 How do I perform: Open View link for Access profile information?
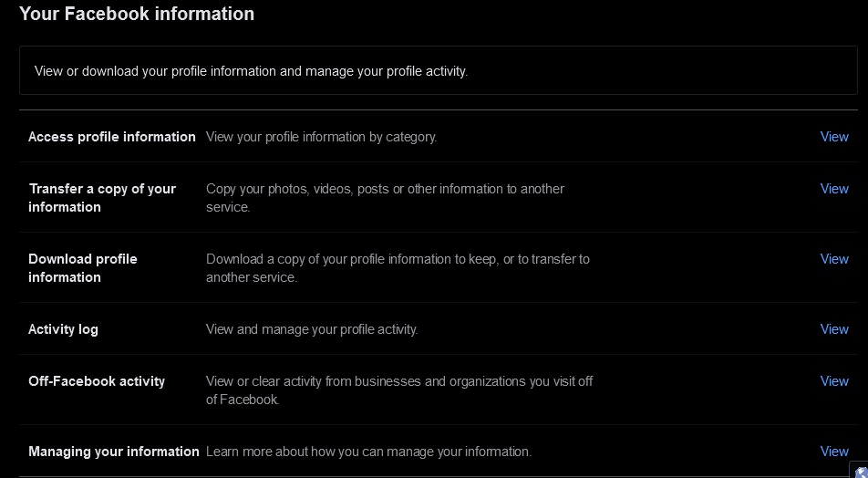coord(834,137)
